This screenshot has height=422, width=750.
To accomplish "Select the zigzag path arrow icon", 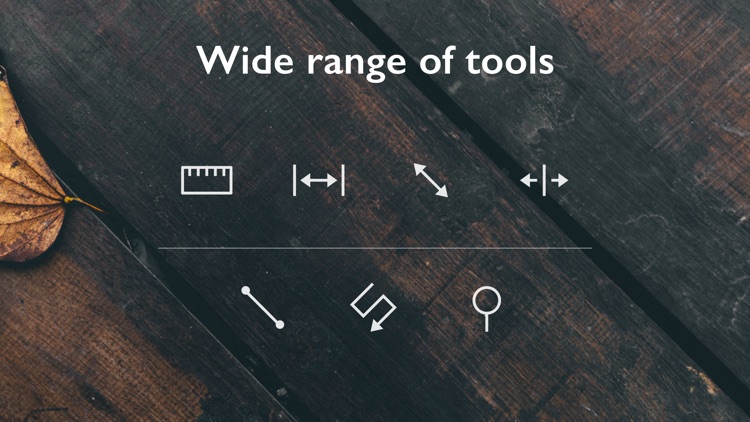I will click(x=373, y=307).
